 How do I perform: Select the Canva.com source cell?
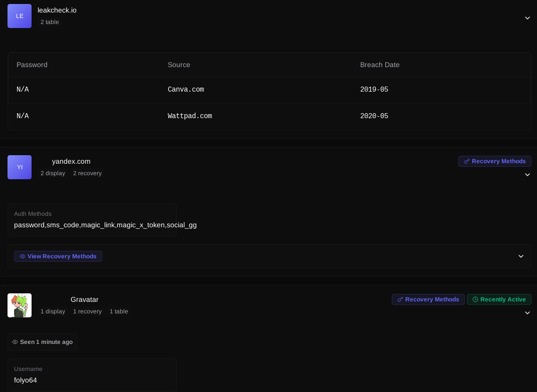tap(186, 89)
